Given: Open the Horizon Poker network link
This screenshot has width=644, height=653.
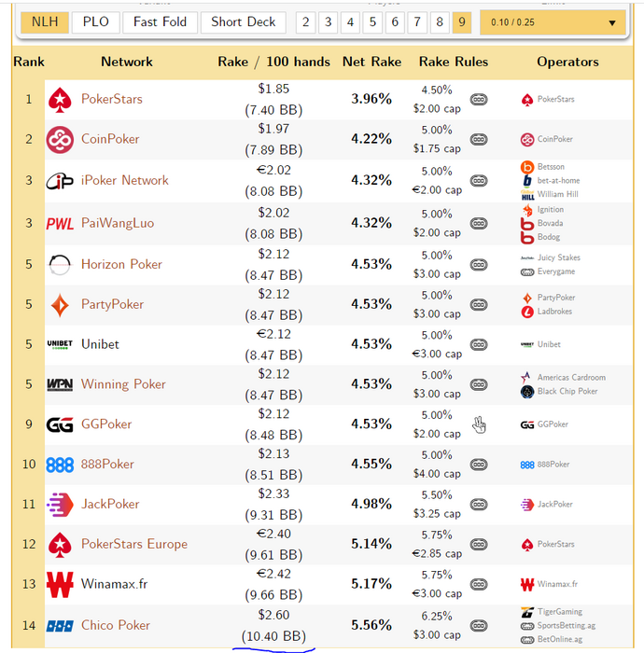Looking at the screenshot, I should pyautogui.click(x=121, y=264).
